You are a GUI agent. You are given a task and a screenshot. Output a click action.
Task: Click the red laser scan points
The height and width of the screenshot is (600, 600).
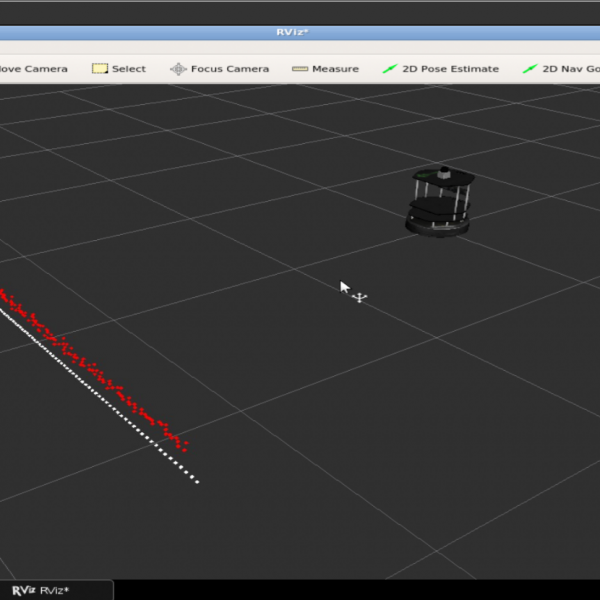coord(95,370)
